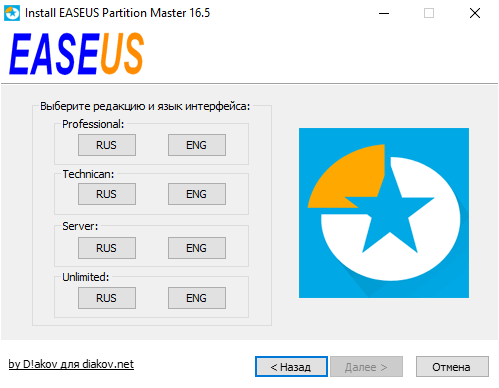Screen dimensions: 499x388
Task: Click the Unlimited: group label
Action: (86, 277)
